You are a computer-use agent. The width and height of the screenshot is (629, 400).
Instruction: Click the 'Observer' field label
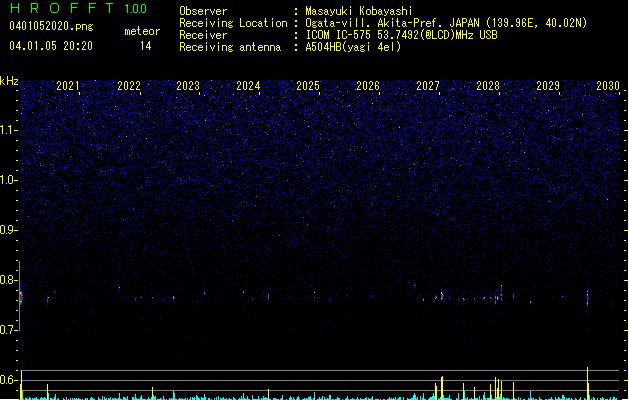click(x=203, y=11)
